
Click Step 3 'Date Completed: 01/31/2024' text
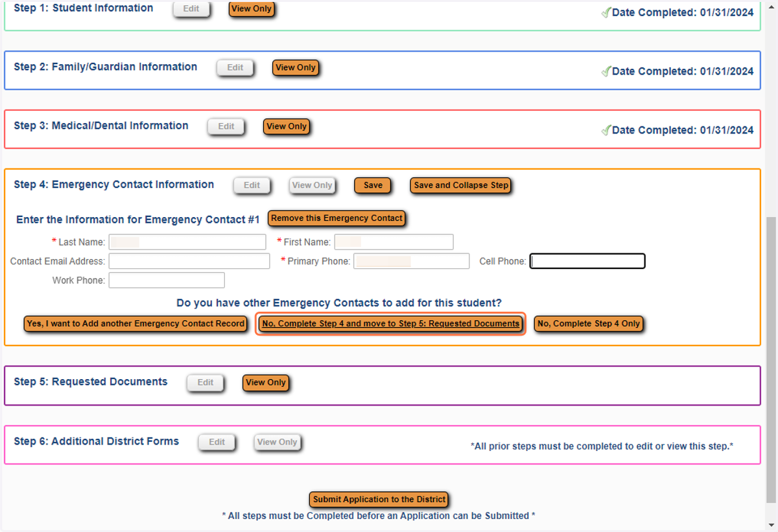click(x=683, y=130)
